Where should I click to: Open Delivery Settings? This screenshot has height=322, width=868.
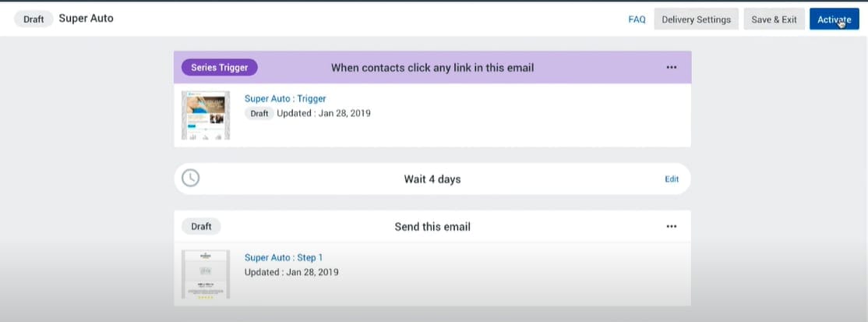(x=697, y=19)
